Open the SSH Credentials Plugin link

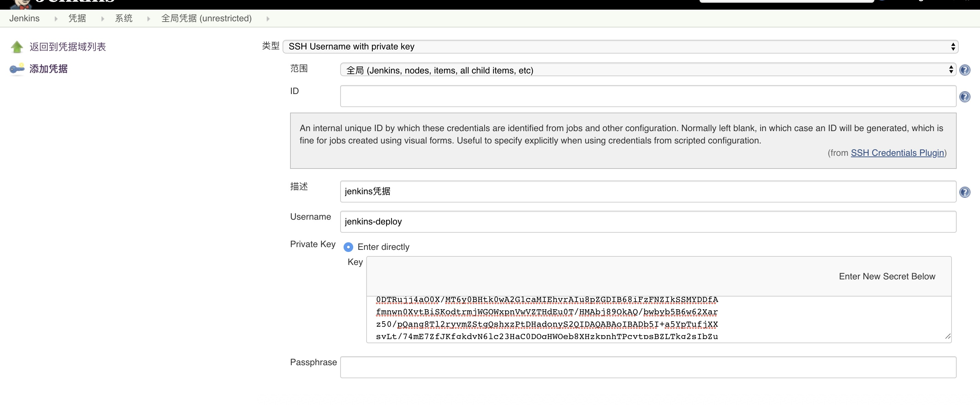coord(897,153)
